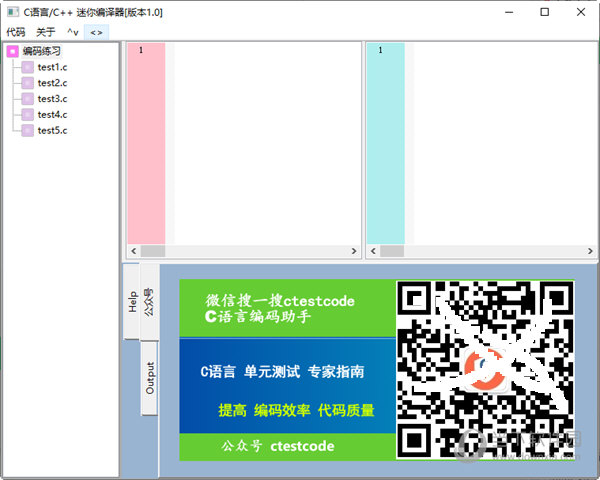Click the left editor horizontal scrollbar thumb
The width and height of the screenshot is (600, 480).
point(153,251)
